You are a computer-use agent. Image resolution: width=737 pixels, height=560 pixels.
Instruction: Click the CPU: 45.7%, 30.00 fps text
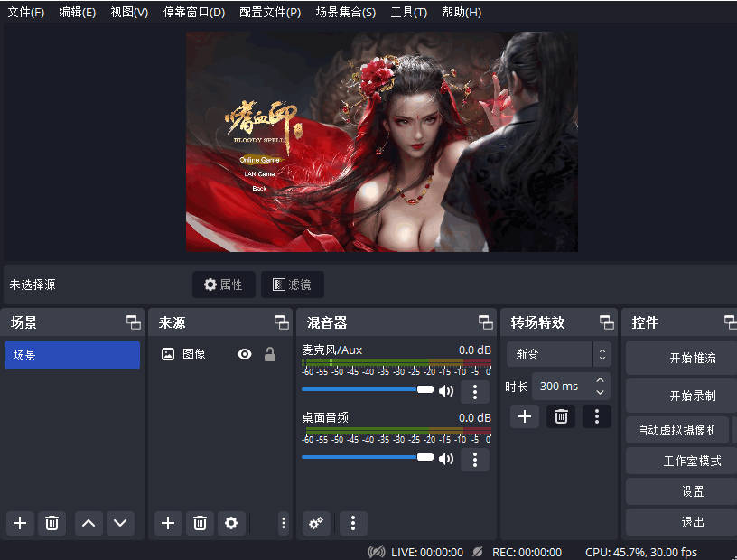coord(641,552)
